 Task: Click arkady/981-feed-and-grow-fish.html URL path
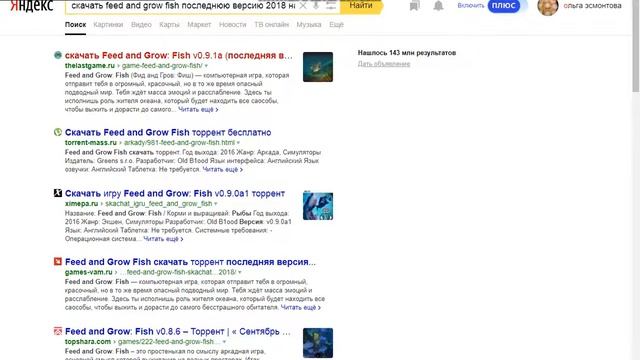[x=180, y=143]
